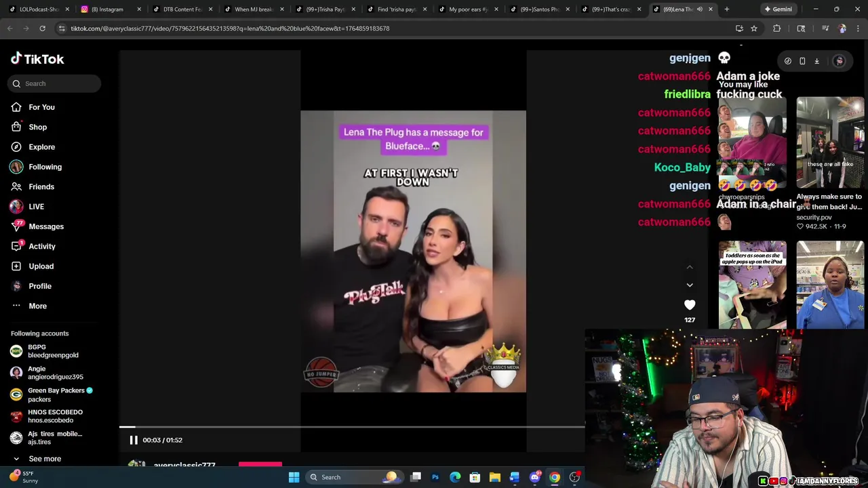Click the address bar URL

coord(230,28)
